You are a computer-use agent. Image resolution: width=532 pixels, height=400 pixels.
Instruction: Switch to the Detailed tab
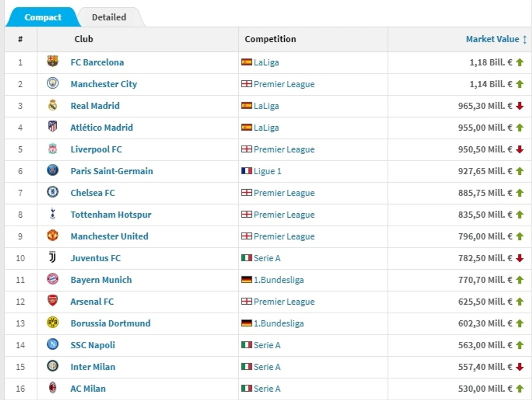pyautogui.click(x=109, y=17)
